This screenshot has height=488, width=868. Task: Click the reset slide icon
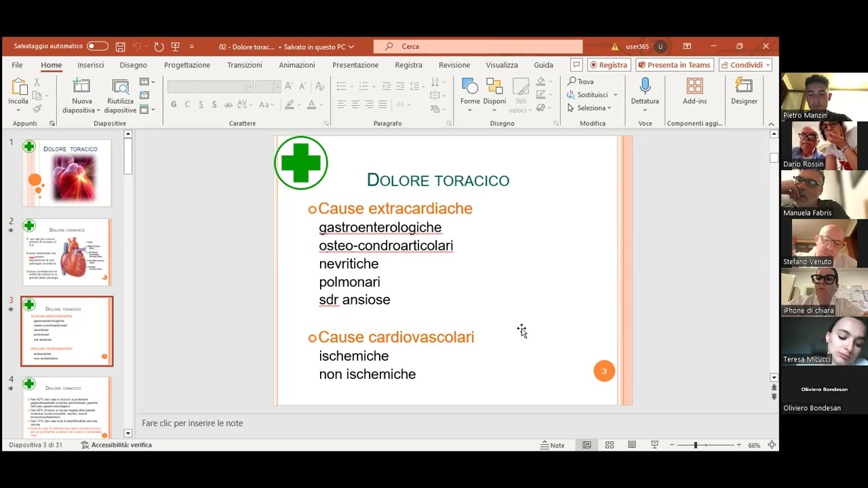click(144, 95)
